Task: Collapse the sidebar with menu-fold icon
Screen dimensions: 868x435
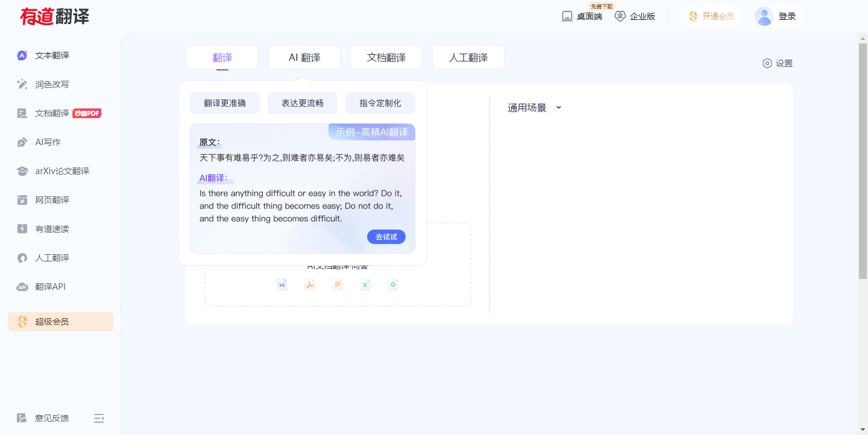Action: (99, 418)
